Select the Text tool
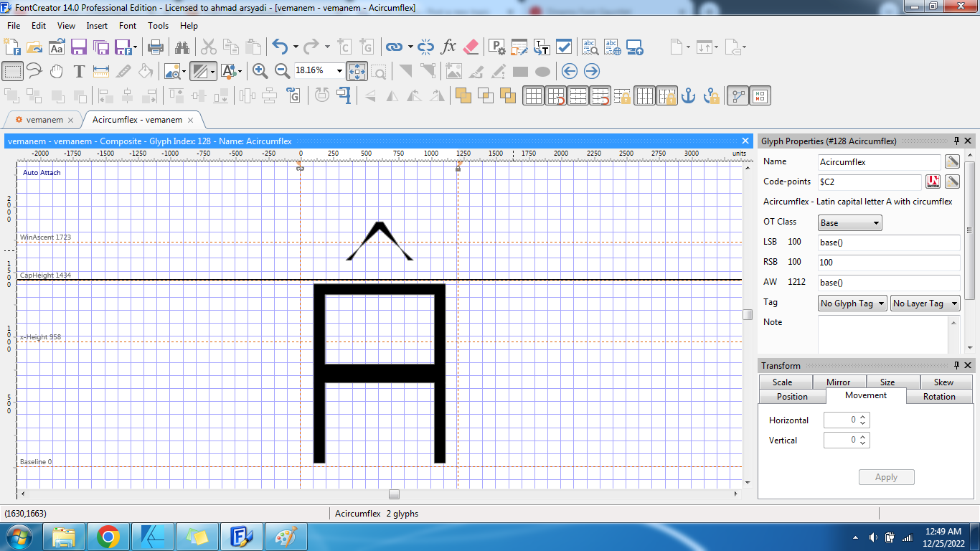The image size is (980, 551). (79, 71)
